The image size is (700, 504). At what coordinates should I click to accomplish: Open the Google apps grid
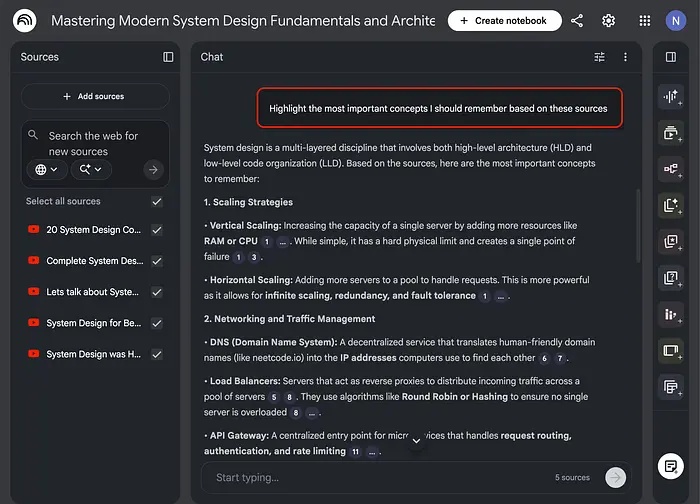pyautogui.click(x=644, y=21)
